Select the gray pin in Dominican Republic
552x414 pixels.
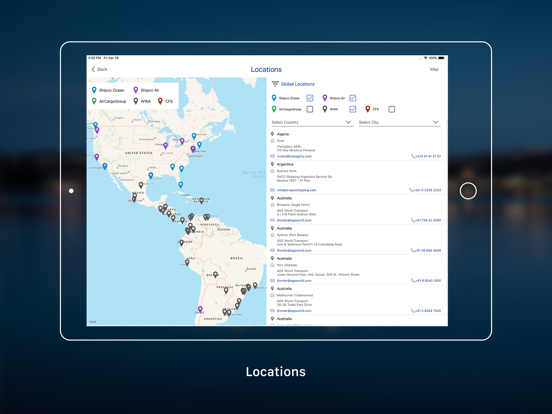pyautogui.click(x=201, y=201)
